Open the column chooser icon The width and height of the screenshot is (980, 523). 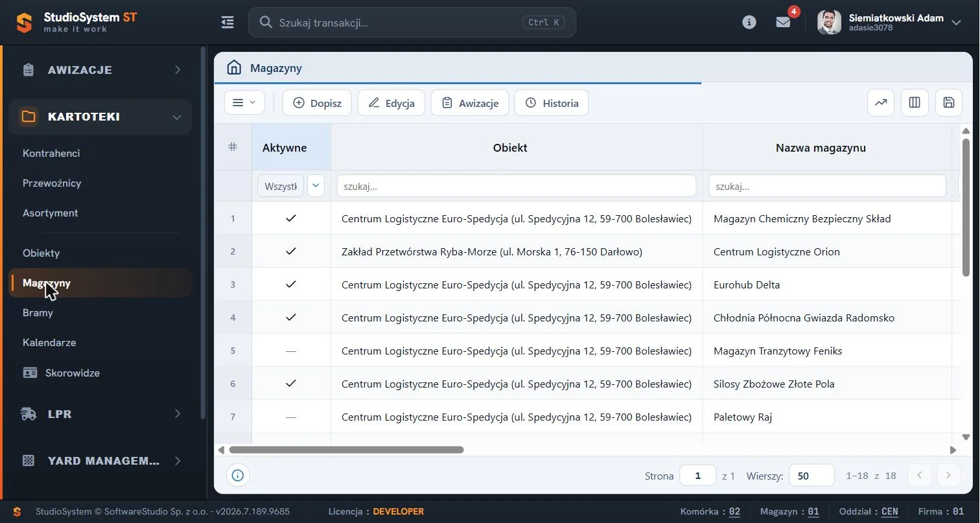(915, 102)
